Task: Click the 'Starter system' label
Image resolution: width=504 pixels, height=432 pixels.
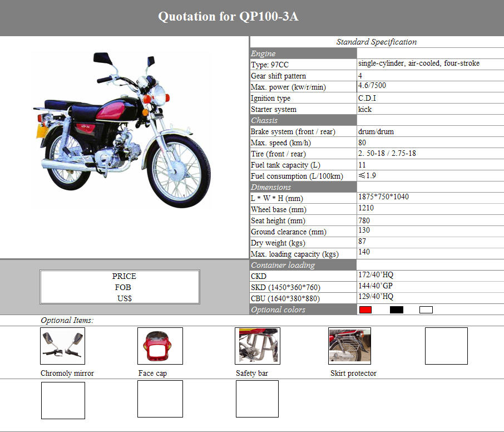Action: tap(274, 109)
